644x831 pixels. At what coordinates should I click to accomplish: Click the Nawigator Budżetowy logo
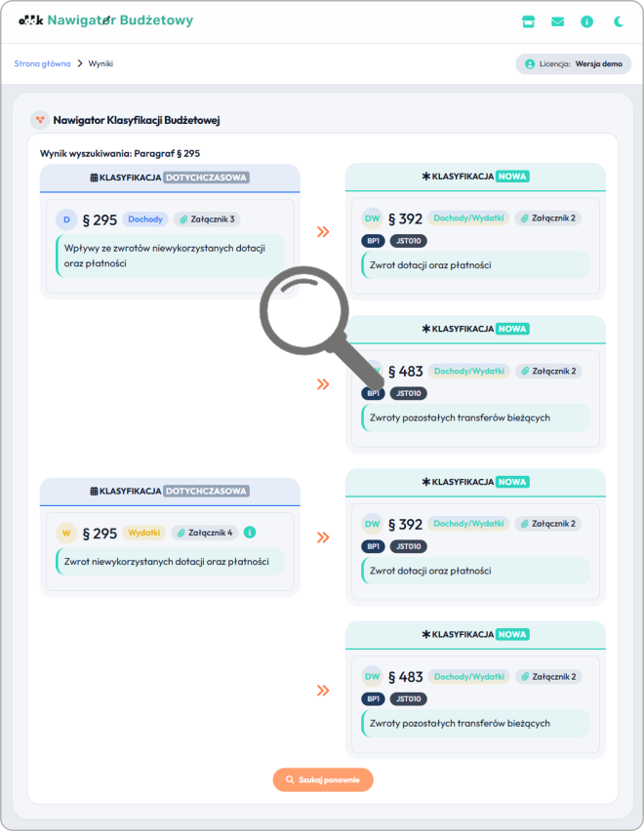click(x=105, y=20)
